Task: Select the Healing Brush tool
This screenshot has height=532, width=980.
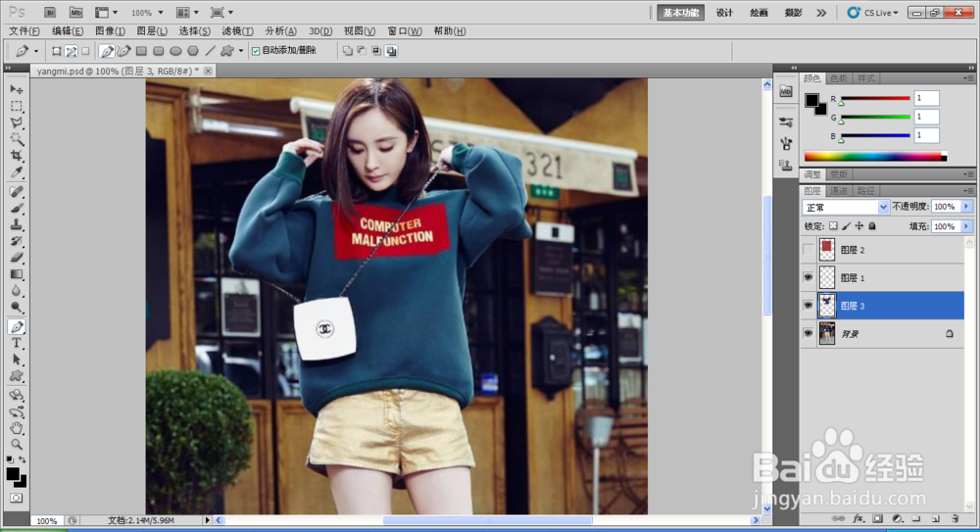Action: [x=17, y=191]
